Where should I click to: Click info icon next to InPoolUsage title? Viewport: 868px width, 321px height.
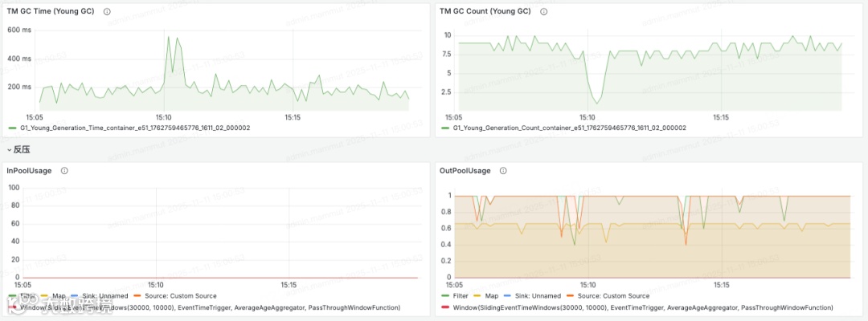[x=64, y=171]
